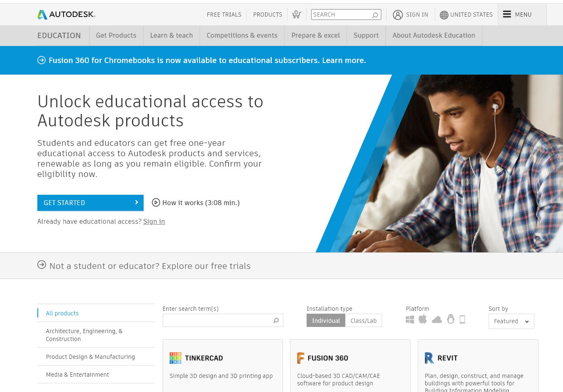Click the Sign in link below Get Started
Viewport: 563px width, 392px height.
[154, 221]
